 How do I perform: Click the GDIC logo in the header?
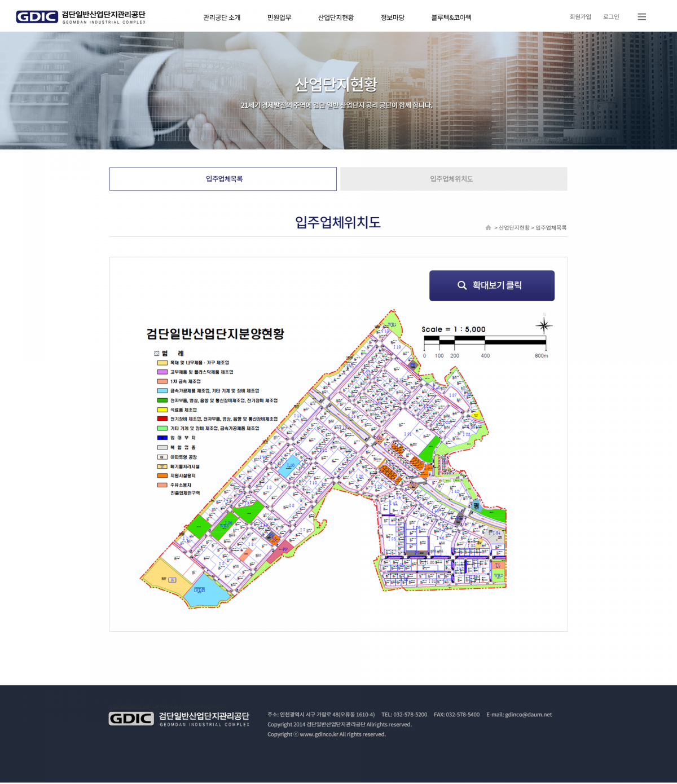click(81, 17)
